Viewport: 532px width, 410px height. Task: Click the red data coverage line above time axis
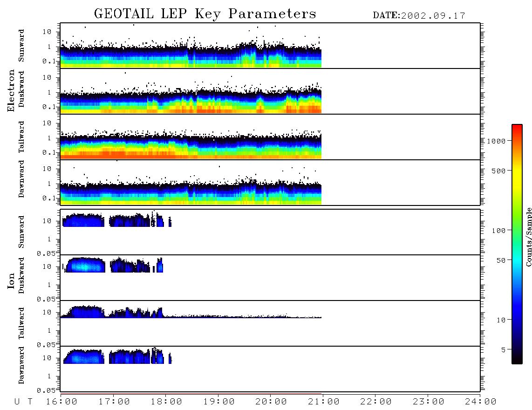click(191, 394)
